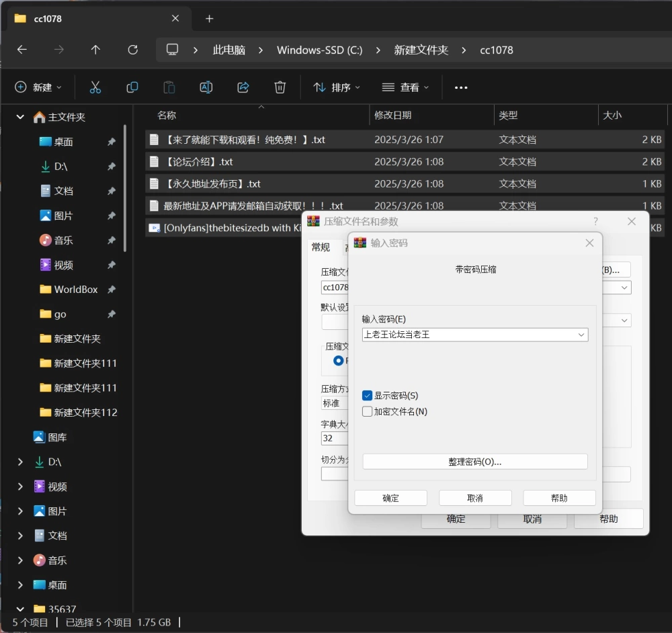Open 查看 view dropdown
672x633 pixels.
coord(405,87)
